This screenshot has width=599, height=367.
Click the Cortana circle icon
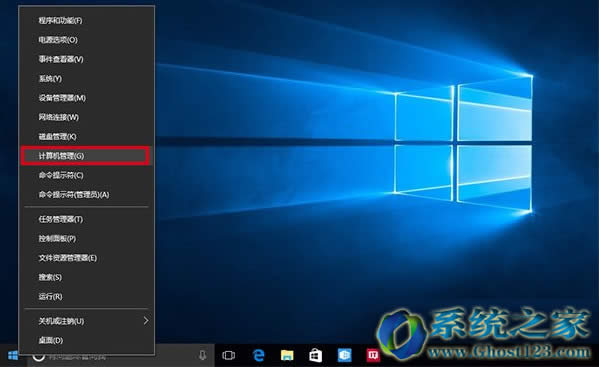tap(39, 356)
